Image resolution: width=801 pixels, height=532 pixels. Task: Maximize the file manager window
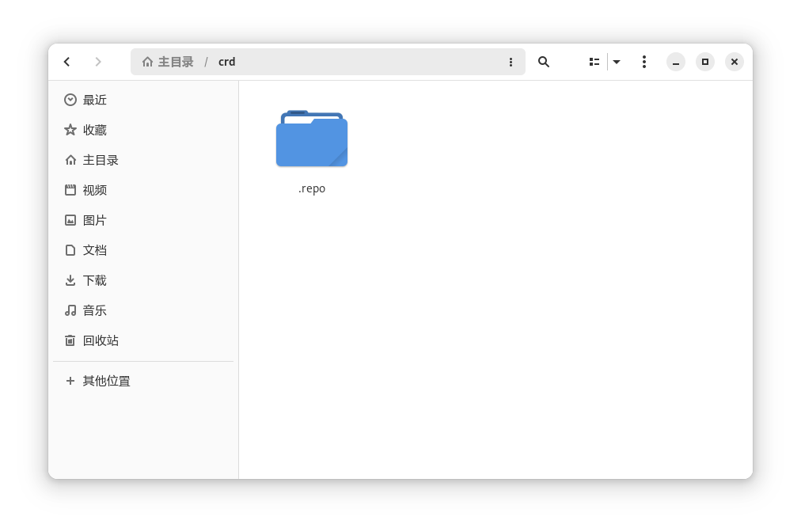(705, 62)
